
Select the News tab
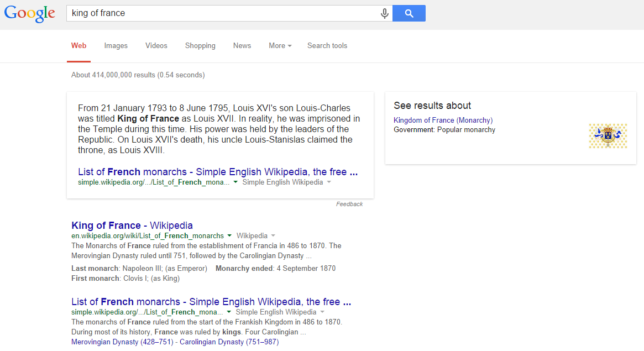242,46
